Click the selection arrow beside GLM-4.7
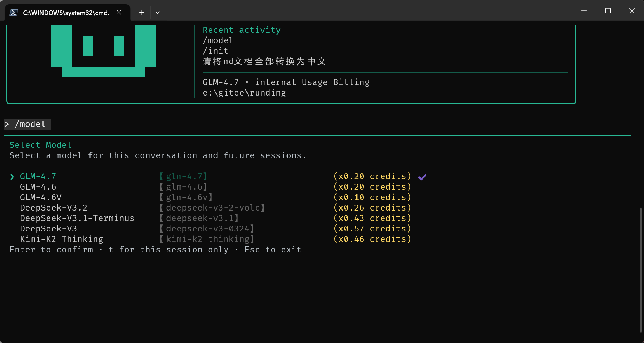Viewport: 644px width, 343px height. click(12, 177)
